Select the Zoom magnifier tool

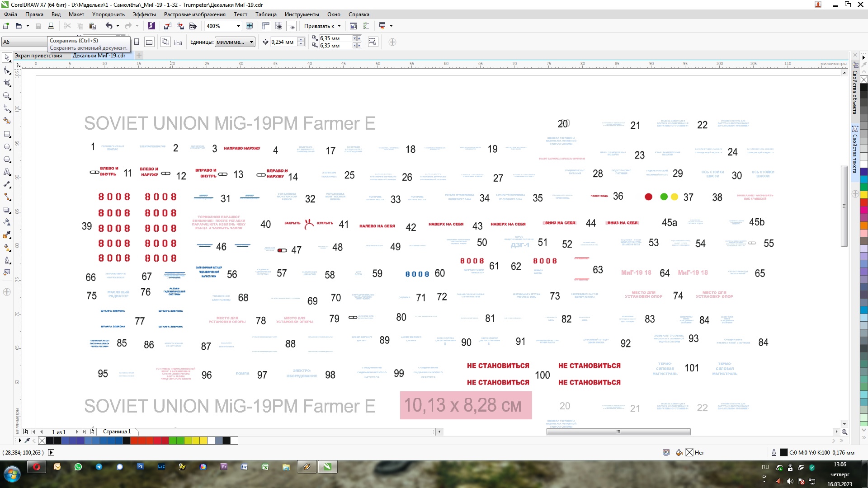7,96
